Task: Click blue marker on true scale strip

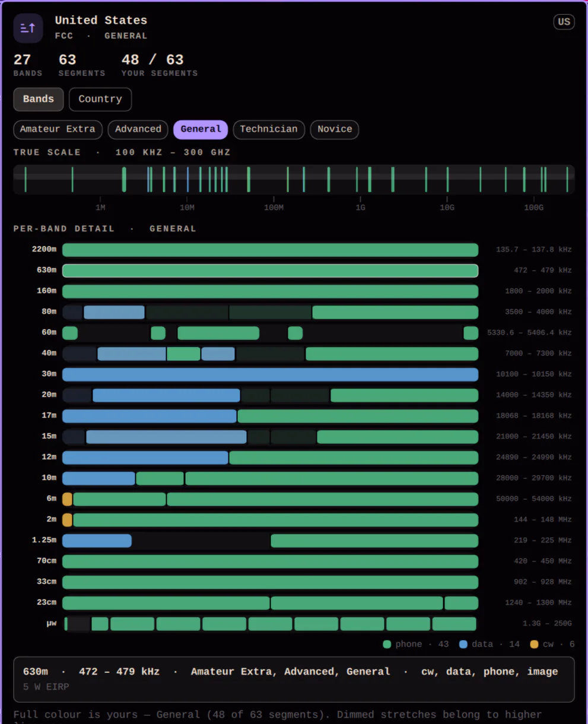Action: point(187,179)
